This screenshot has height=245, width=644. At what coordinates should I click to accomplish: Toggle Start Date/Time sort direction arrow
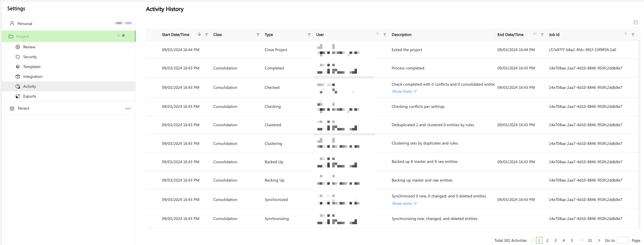pyautogui.click(x=199, y=34)
